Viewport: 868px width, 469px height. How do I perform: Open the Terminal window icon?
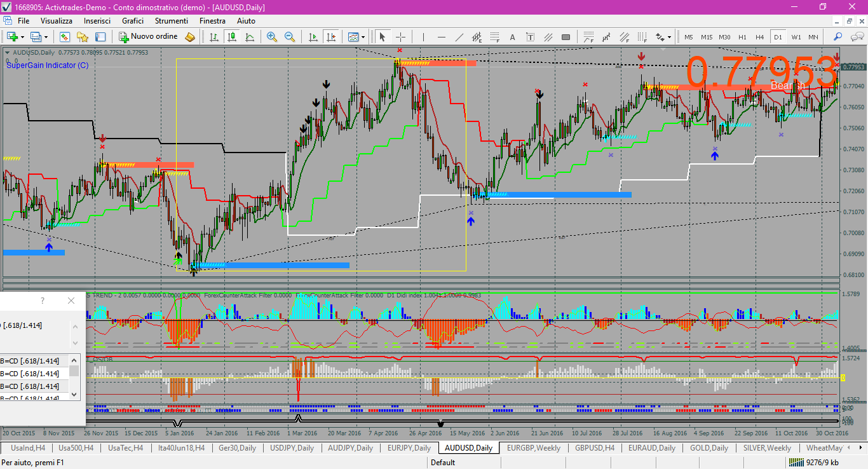[x=100, y=37]
